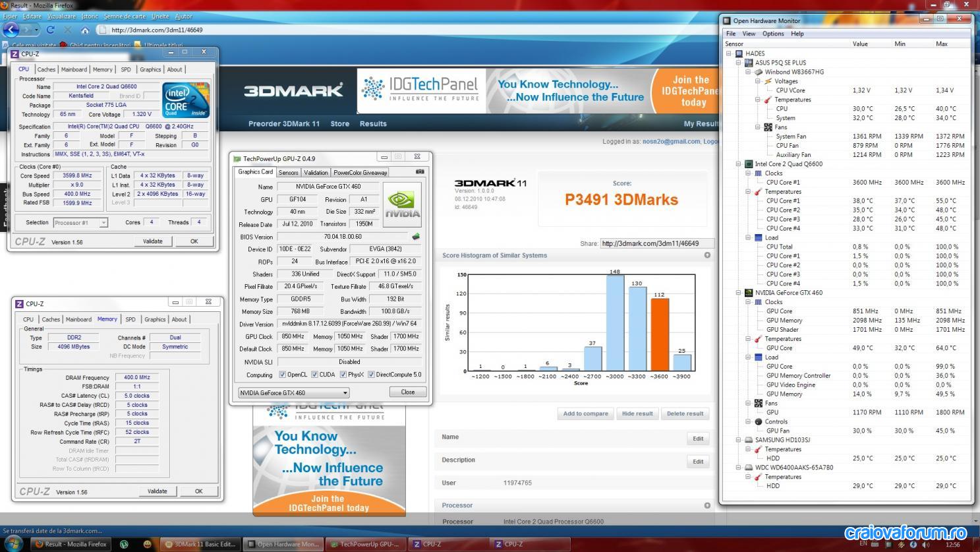Collapse the Winbond W83667HG node
This screenshot has width=980, height=552.
tap(748, 72)
